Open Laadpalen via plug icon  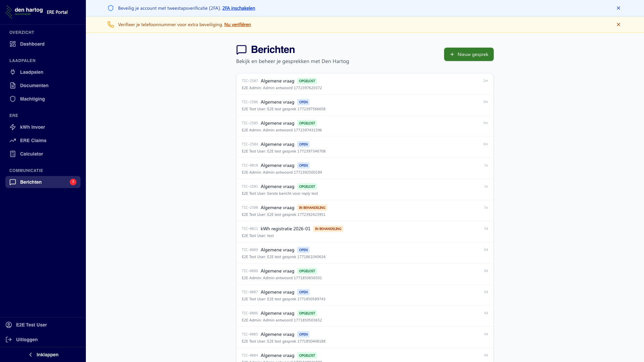click(13, 72)
